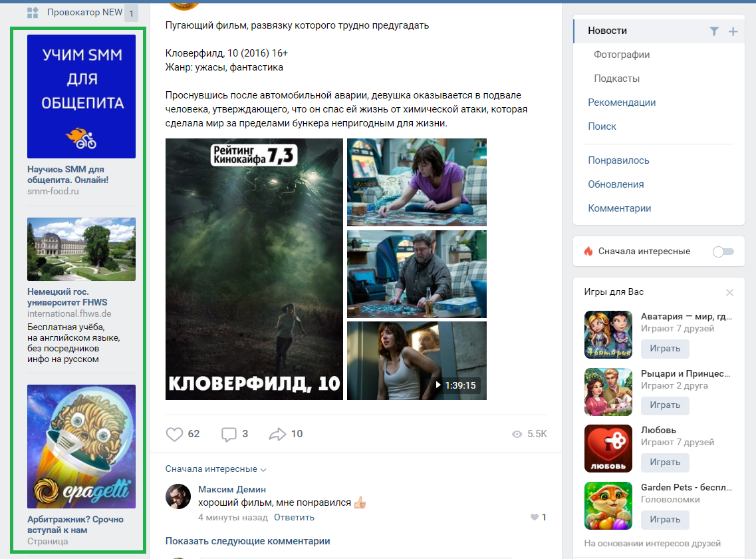Screen dimensions: 756x559
Task: Close the Игры для Вас block
Action: [x=729, y=292]
